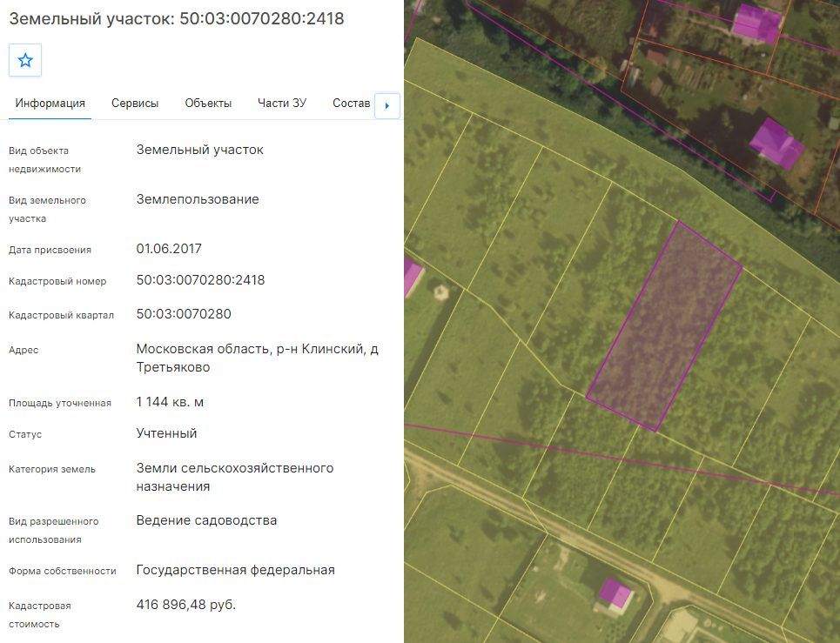Switch to the Состав tab

(352, 104)
